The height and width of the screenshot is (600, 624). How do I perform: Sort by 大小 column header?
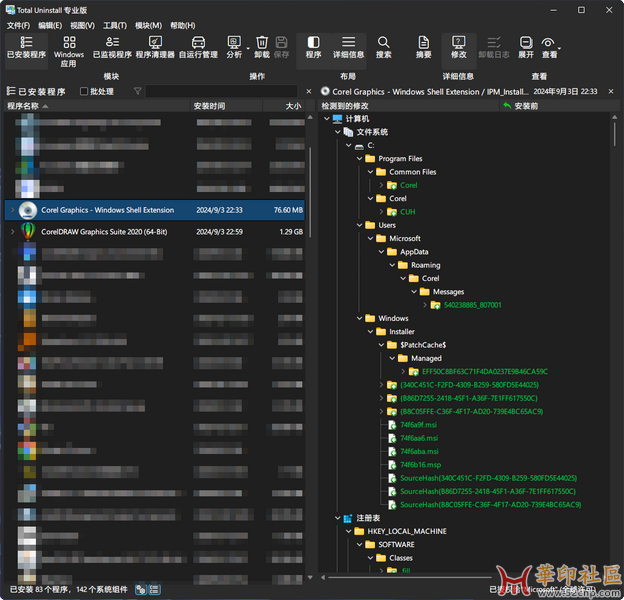pos(284,106)
